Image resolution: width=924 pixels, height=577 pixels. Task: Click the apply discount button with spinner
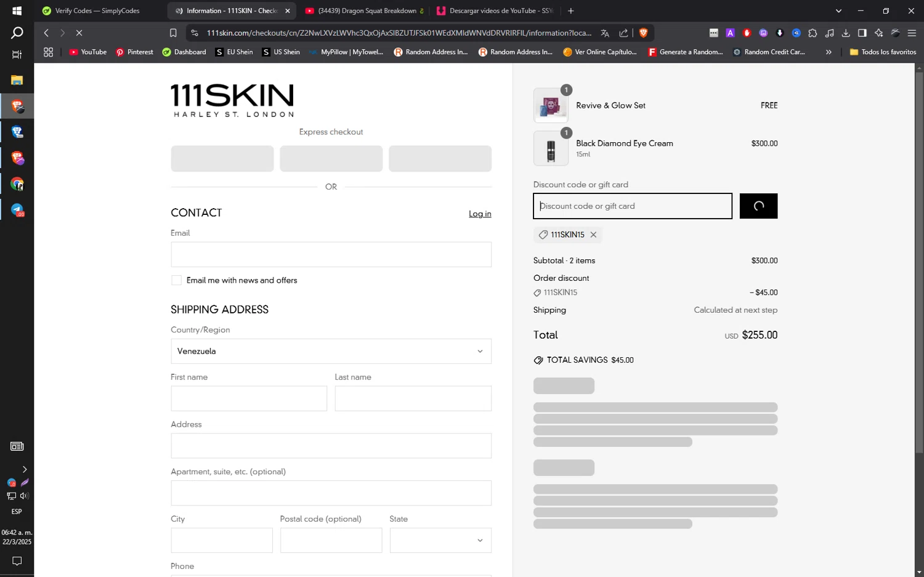click(x=758, y=206)
